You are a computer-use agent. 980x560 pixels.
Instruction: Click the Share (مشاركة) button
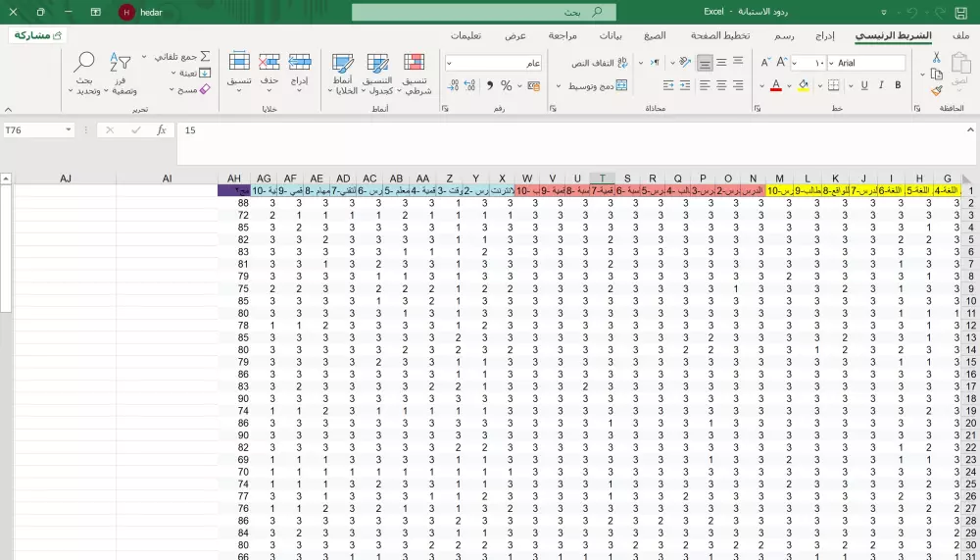tap(37, 35)
